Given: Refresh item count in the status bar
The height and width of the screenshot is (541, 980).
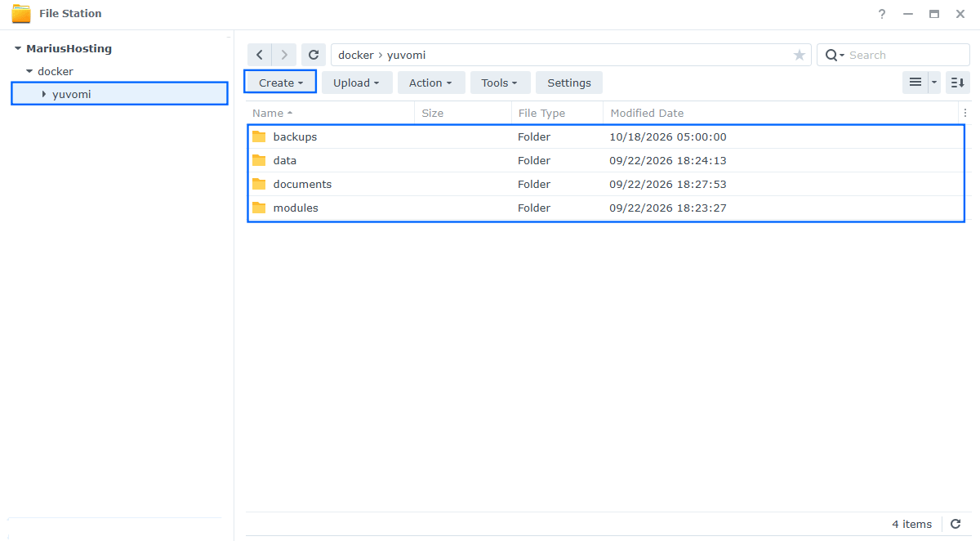Looking at the screenshot, I should [x=955, y=524].
